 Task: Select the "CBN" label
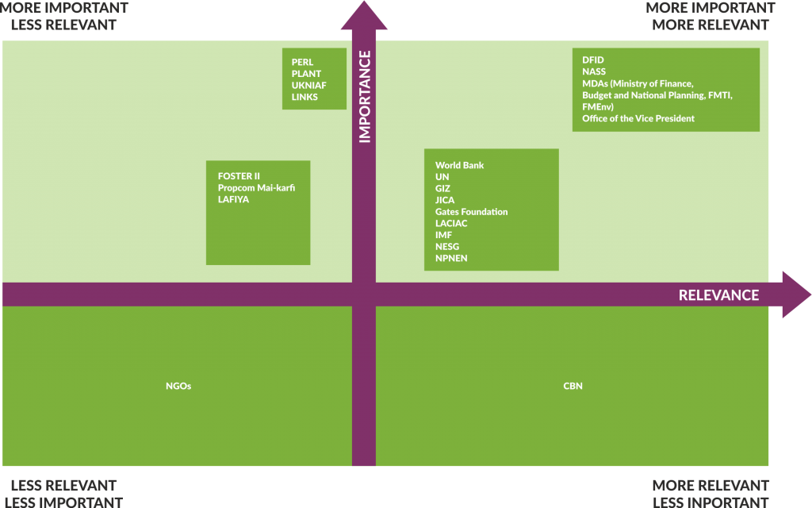573,387
